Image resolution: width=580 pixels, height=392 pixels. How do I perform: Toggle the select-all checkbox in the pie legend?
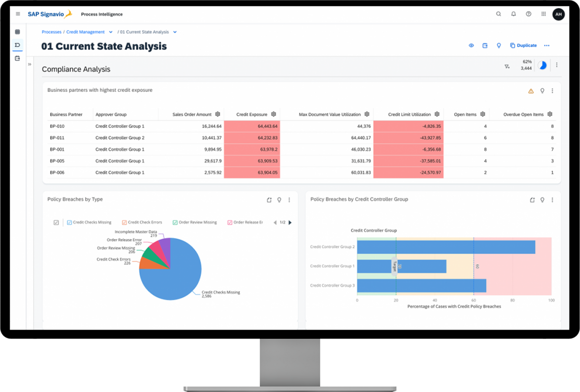point(56,222)
